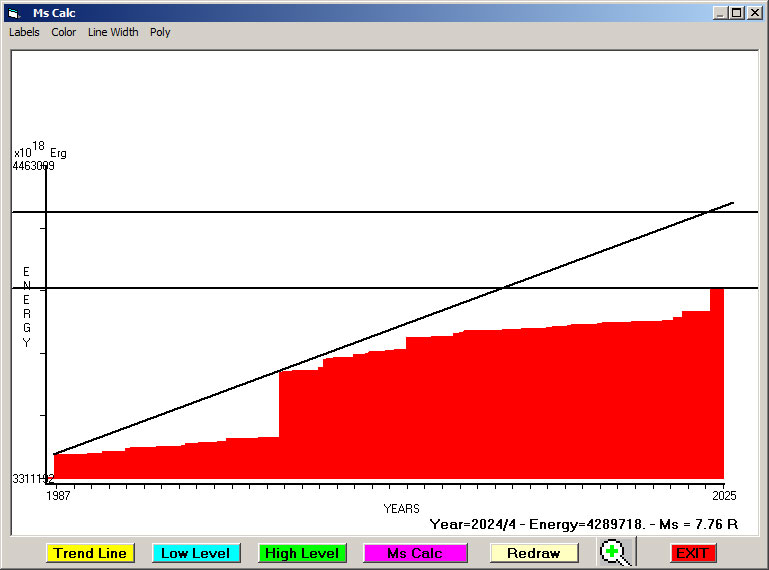Click the 2025 label on the years axis
This screenshot has width=769, height=570.
click(724, 495)
